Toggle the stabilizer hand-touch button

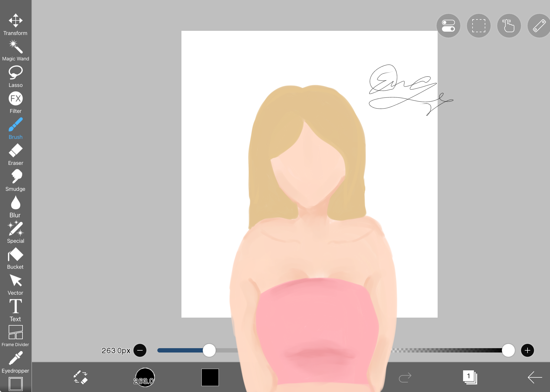pyautogui.click(x=509, y=26)
